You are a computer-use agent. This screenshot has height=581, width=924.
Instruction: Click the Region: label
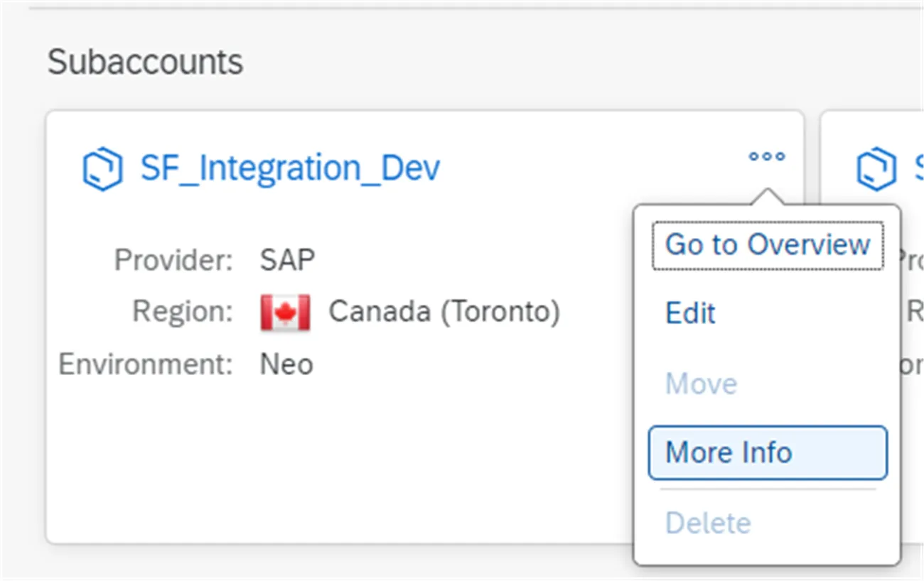(x=183, y=312)
